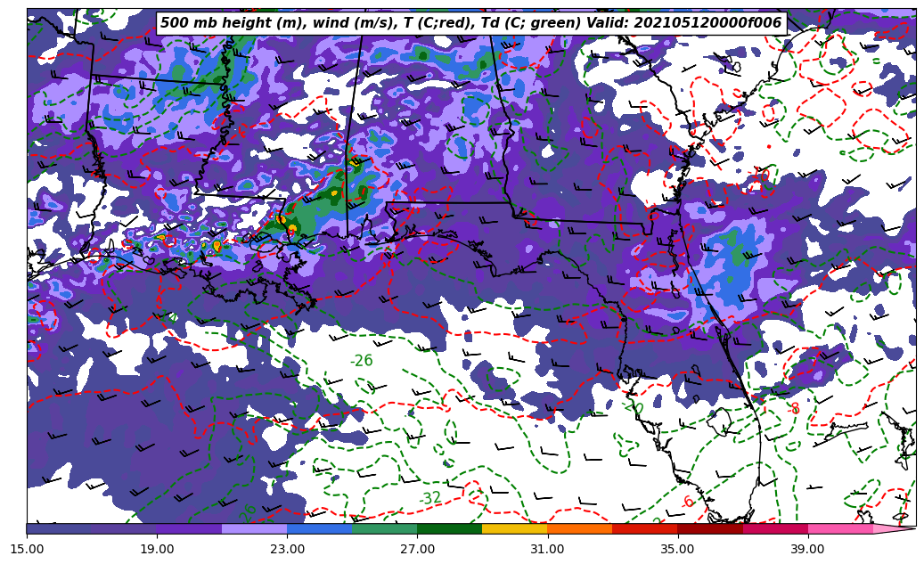Viewport: 924px width, 564px height.
Task: Click the plot title text at top
Action: (x=470, y=23)
